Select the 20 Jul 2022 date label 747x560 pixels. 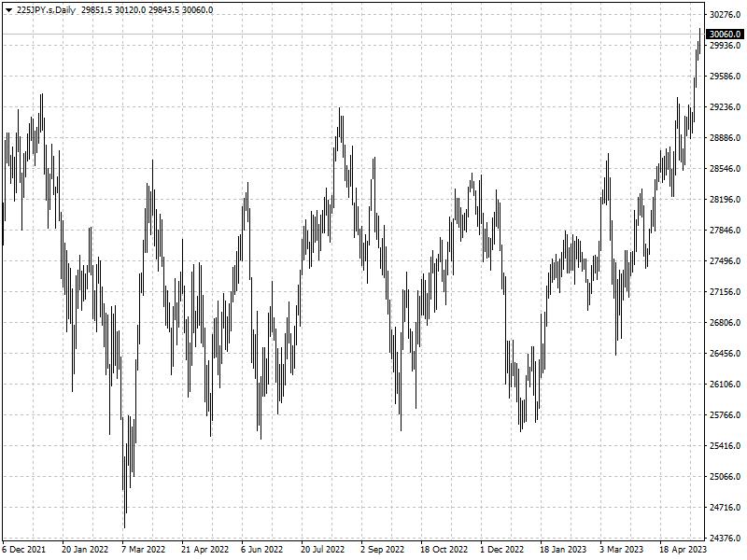(x=322, y=550)
